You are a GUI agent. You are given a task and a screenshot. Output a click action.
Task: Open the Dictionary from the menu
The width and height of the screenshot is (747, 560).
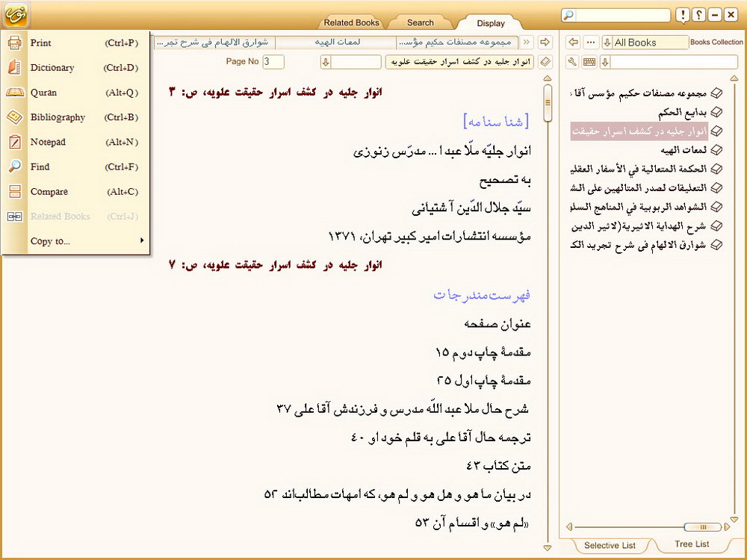tap(52, 68)
